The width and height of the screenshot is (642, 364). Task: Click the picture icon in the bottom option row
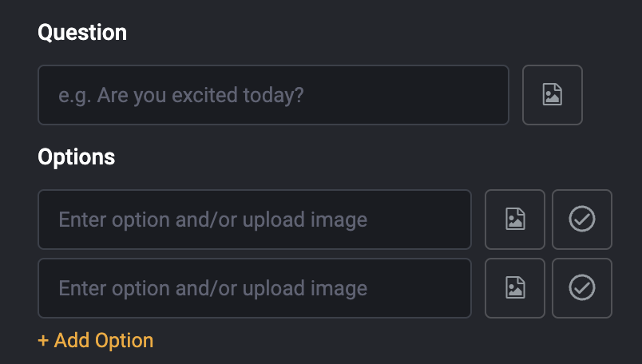pyautogui.click(x=515, y=288)
